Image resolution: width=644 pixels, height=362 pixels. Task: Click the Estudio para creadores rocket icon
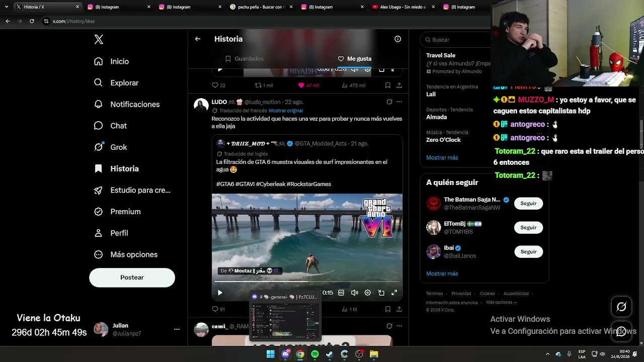(99, 190)
